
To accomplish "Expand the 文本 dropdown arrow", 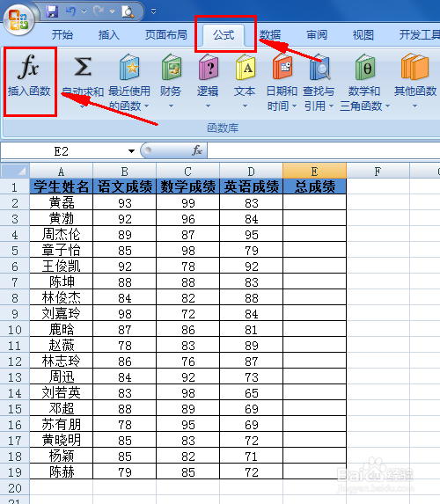I will pyautogui.click(x=246, y=106).
